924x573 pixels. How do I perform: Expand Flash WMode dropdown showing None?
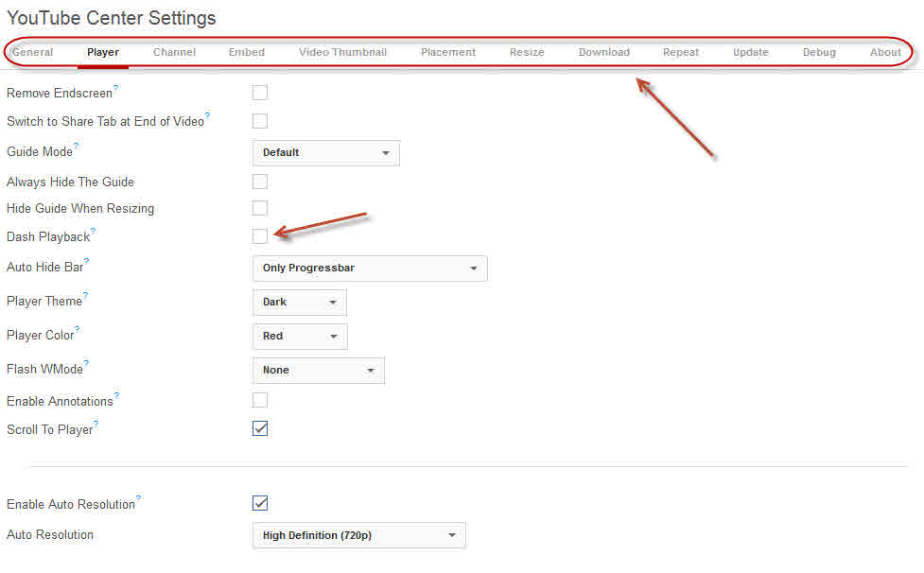[319, 371]
